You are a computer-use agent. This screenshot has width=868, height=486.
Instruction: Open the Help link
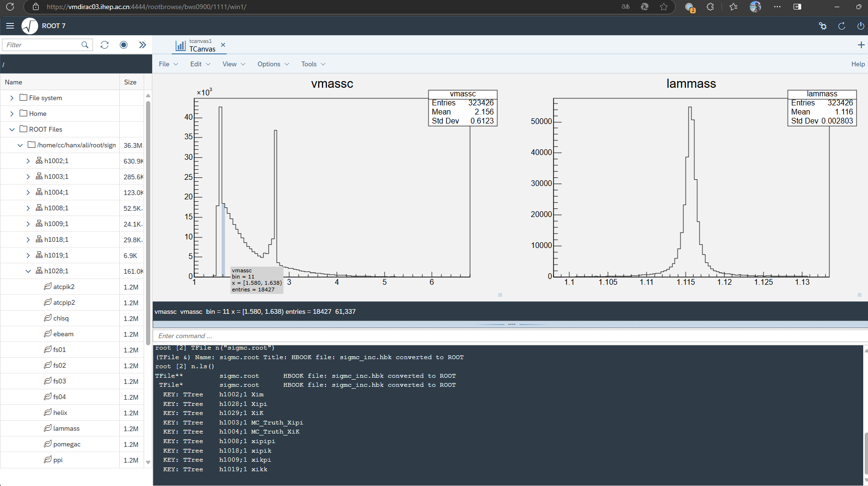pyautogui.click(x=858, y=64)
